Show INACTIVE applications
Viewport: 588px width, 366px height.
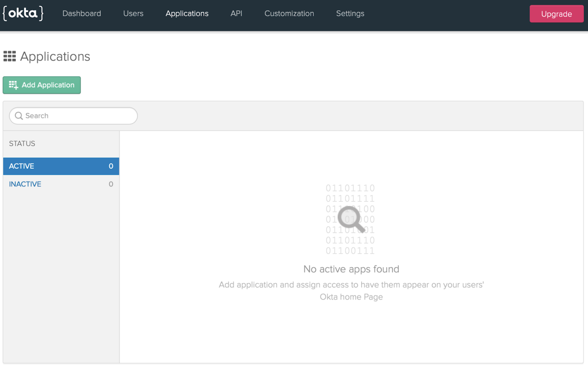25,184
